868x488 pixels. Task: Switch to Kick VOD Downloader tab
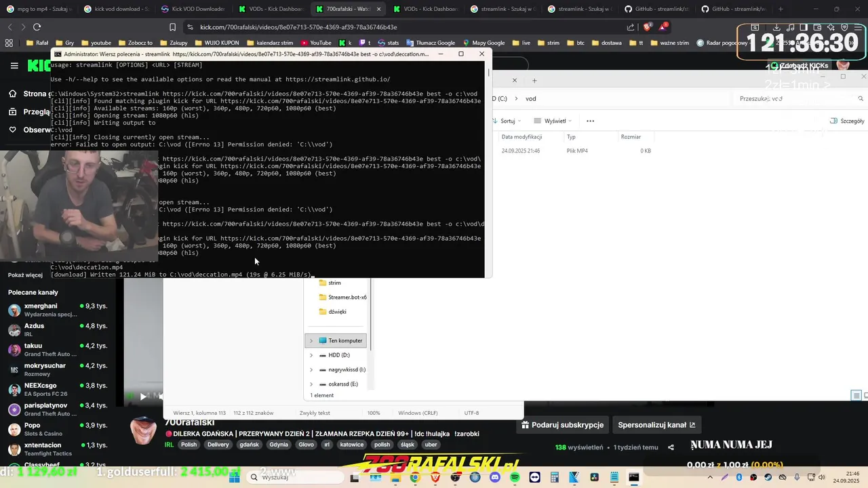pyautogui.click(x=193, y=9)
